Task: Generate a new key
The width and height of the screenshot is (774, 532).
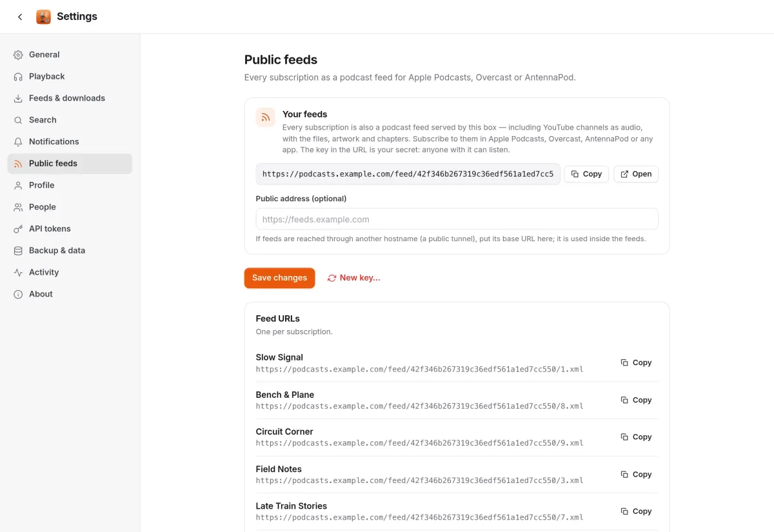Action: 353,278
